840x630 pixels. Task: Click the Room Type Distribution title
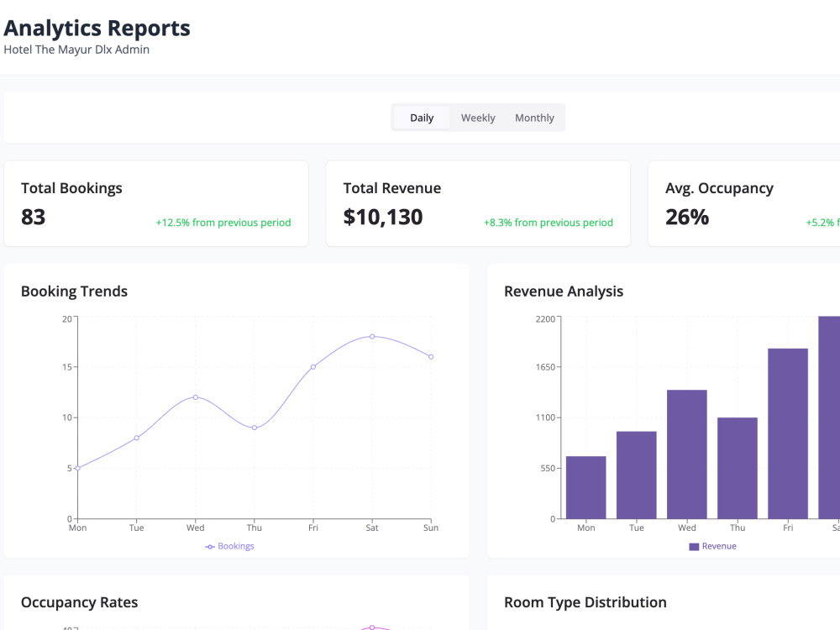(585, 602)
